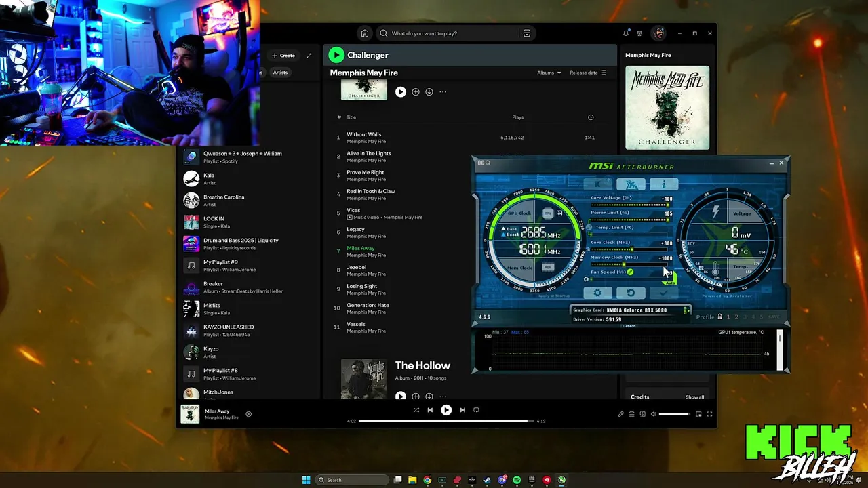
Task: Open Kala artist in library sidebar
Action: 248,178
